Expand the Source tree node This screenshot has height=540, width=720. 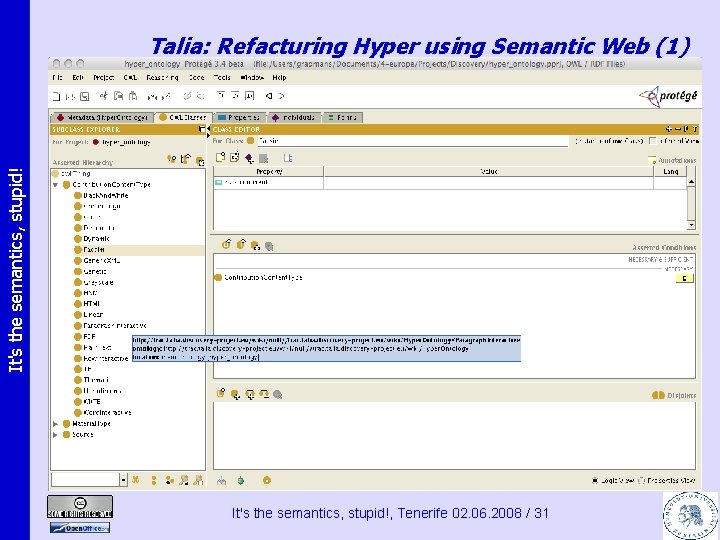coord(56,434)
